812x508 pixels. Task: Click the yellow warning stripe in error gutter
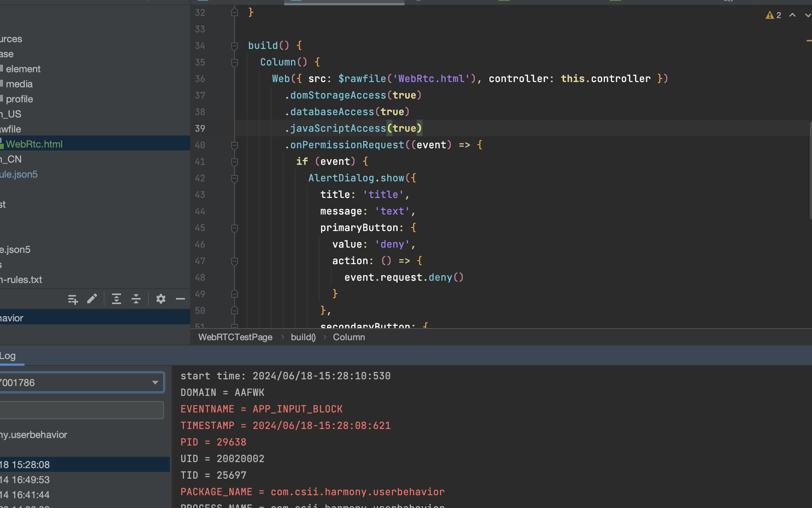pos(809,41)
